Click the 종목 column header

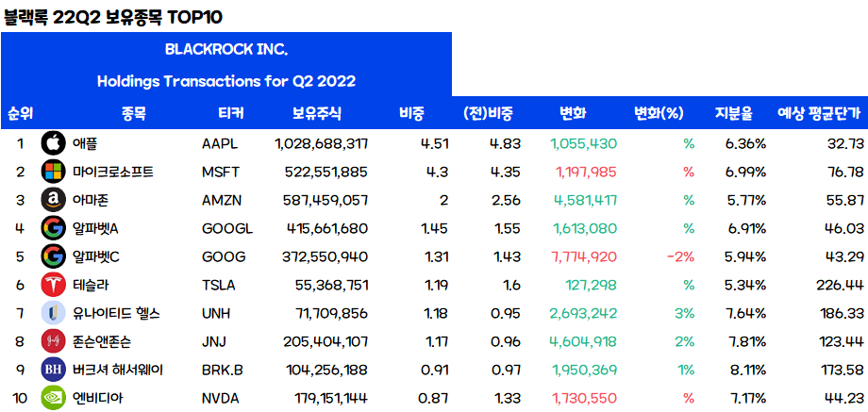point(133,114)
